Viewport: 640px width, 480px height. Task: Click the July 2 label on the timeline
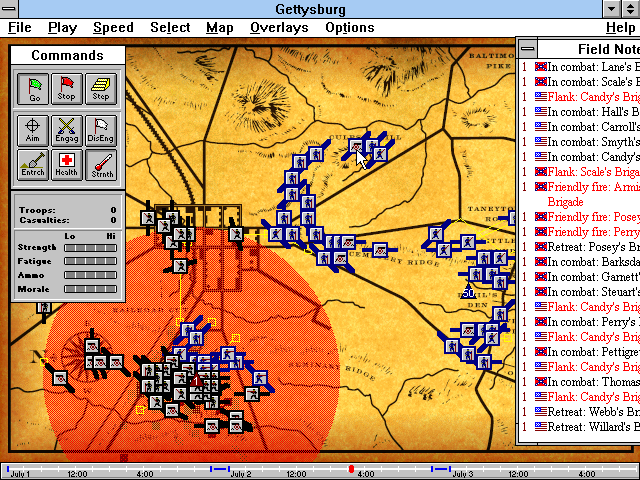point(241,474)
